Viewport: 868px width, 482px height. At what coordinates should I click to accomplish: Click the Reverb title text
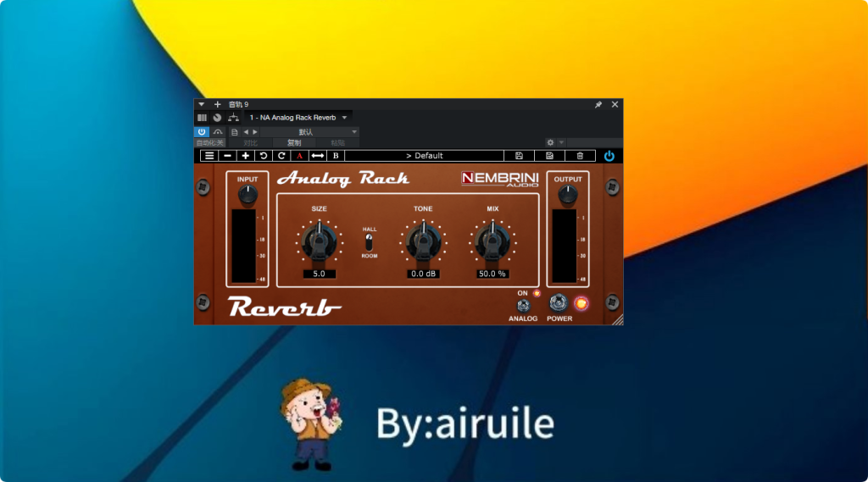(285, 307)
